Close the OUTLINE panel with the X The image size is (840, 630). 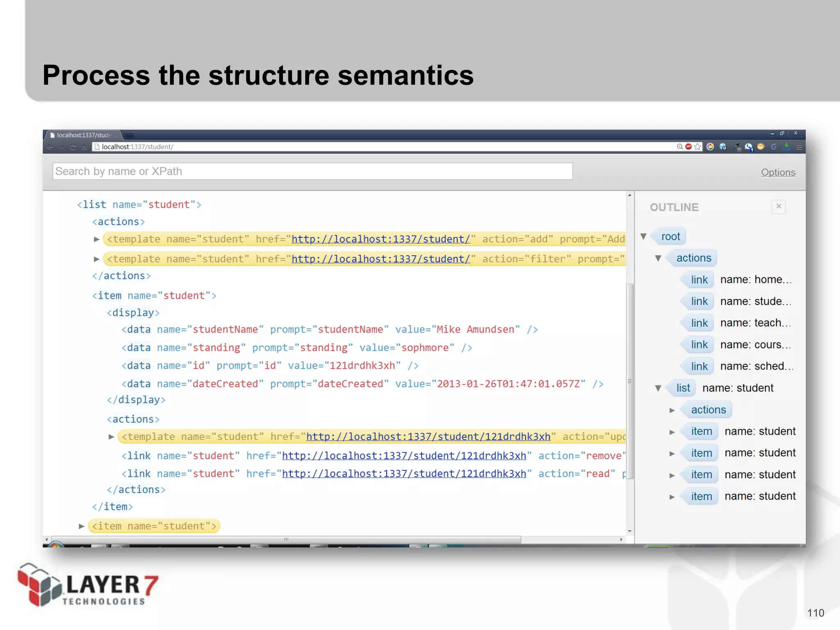778,206
